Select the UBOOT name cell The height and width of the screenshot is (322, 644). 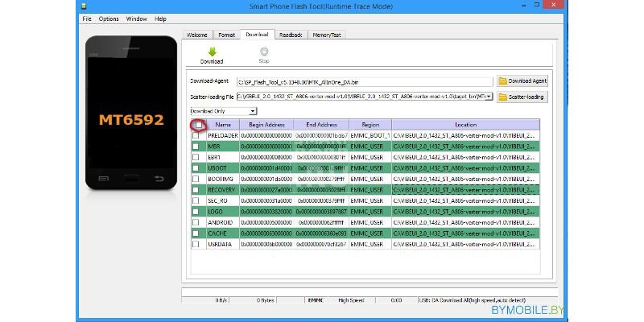[223, 168]
